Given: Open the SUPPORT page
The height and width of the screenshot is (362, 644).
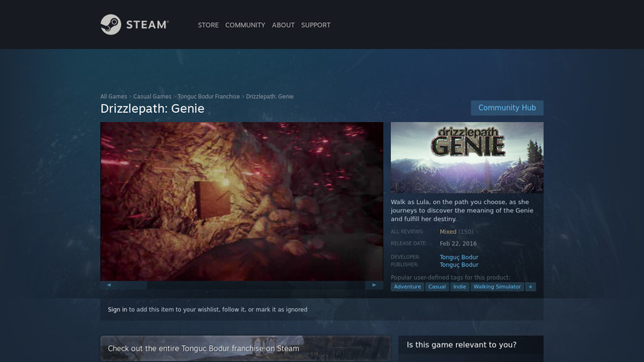Looking at the screenshot, I should 315,25.
